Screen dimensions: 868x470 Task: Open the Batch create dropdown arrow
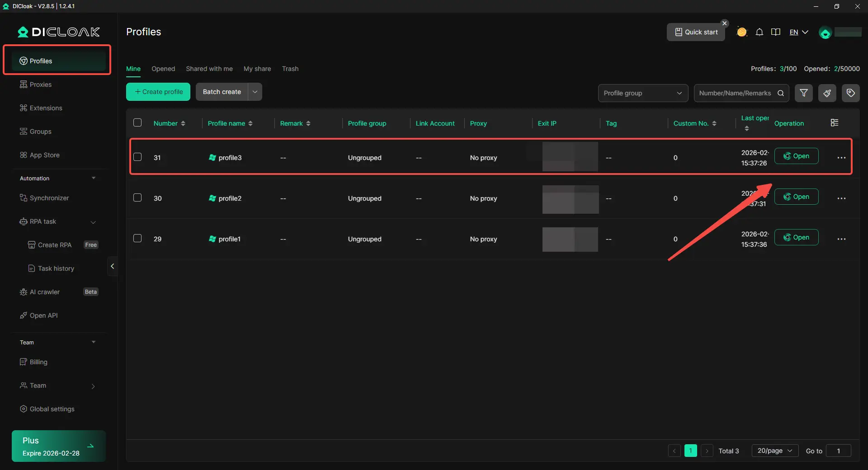tap(255, 92)
